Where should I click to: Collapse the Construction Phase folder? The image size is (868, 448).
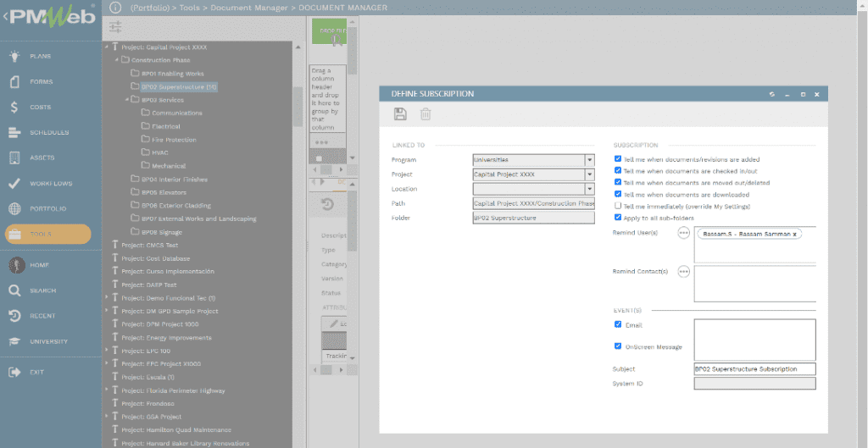click(x=117, y=60)
